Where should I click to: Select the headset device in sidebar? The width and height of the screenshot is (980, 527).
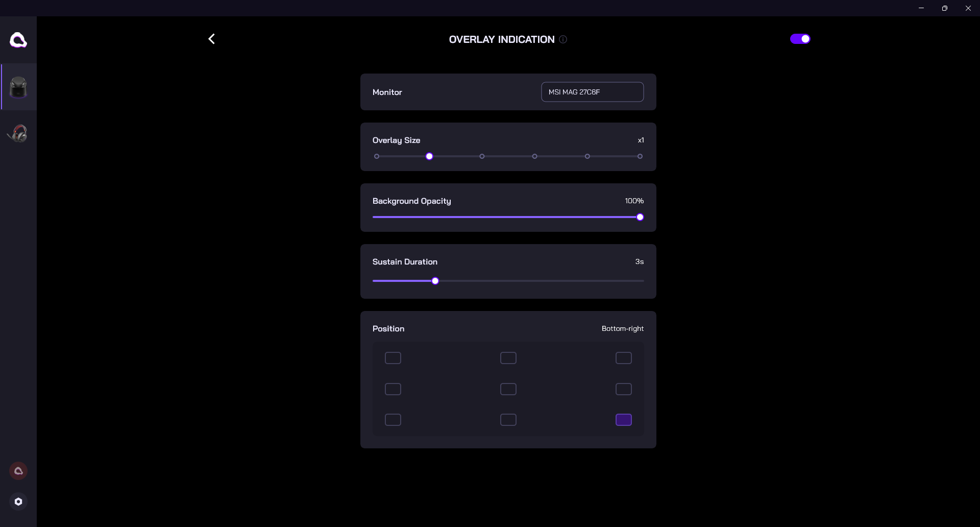18,133
